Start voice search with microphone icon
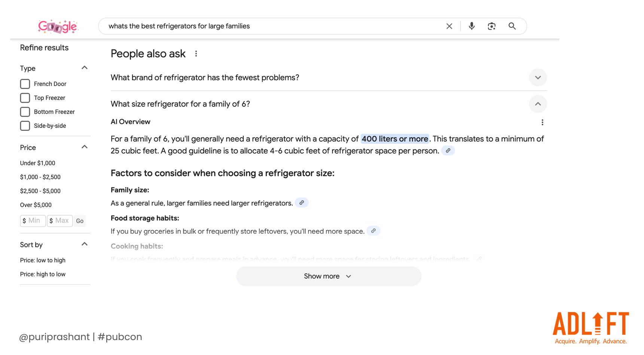 click(471, 26)
